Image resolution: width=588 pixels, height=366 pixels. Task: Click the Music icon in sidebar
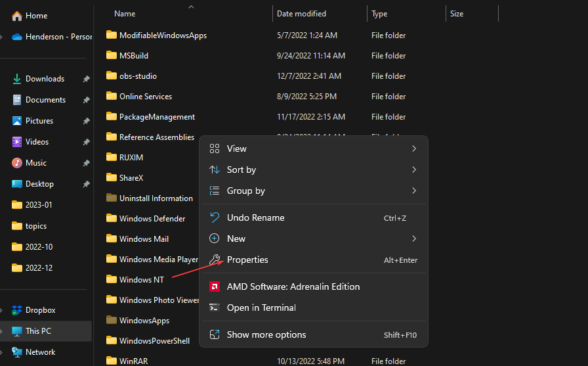(17, 163)
